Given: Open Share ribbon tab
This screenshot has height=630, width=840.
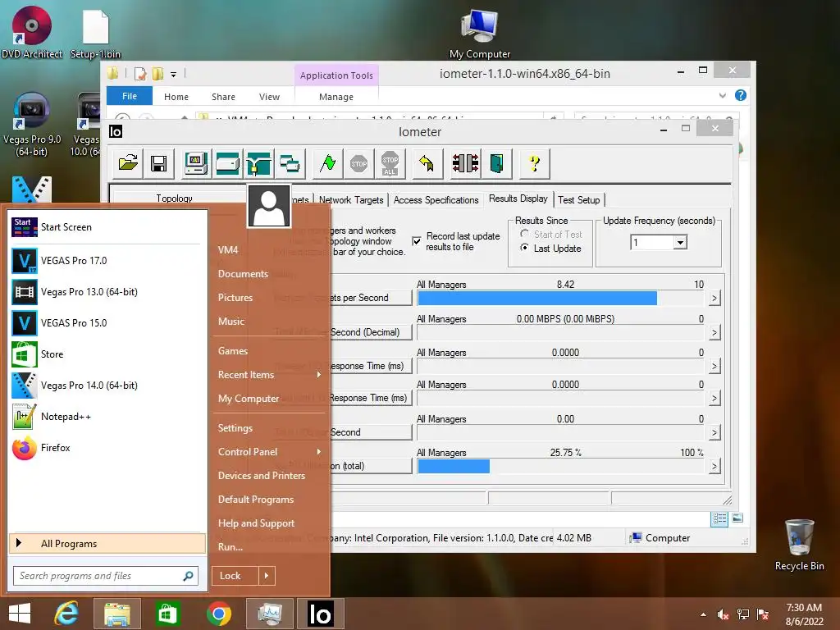Looking at the screenshot, I should tap(223, 97).
